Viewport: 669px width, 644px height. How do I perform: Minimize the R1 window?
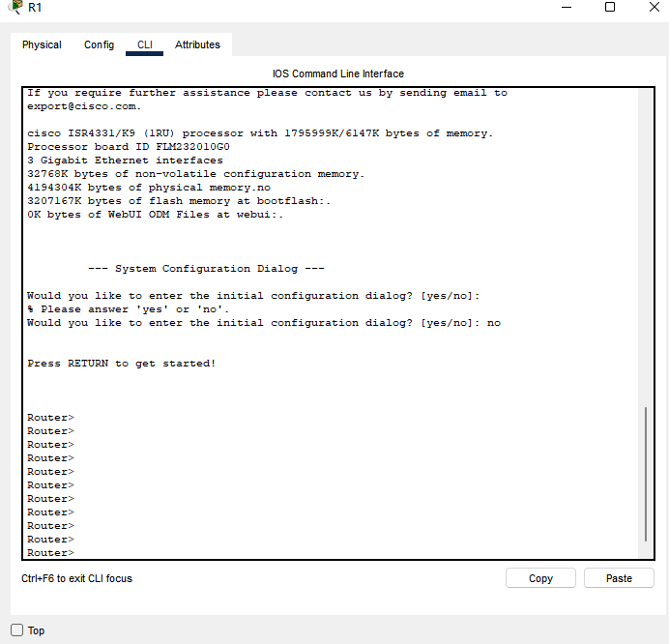[567, 8]
